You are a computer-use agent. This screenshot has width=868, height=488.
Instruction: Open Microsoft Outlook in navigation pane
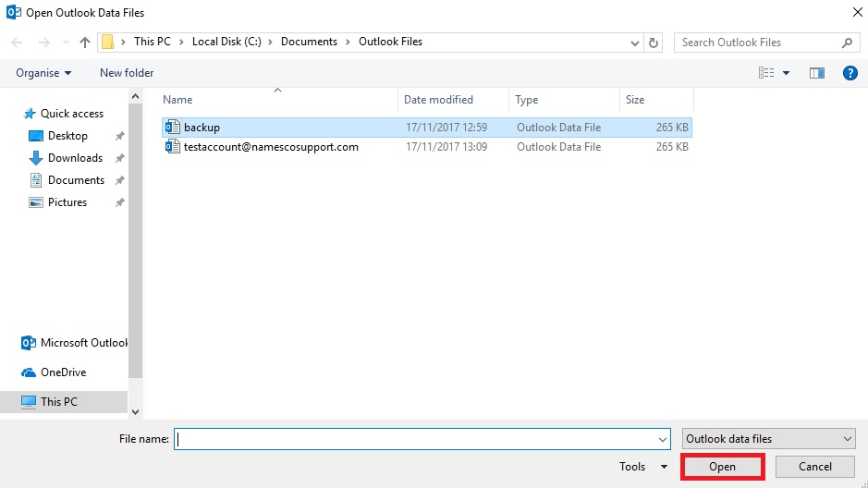coord(83,343)
